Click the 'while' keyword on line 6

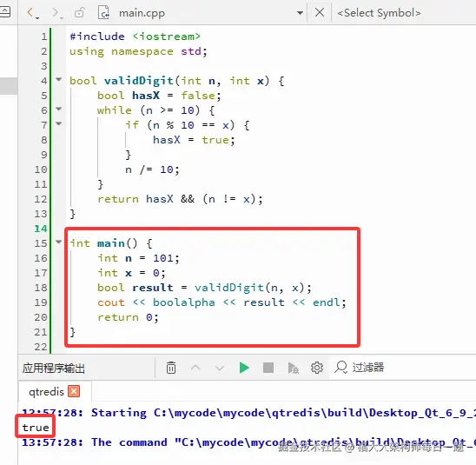115,110
